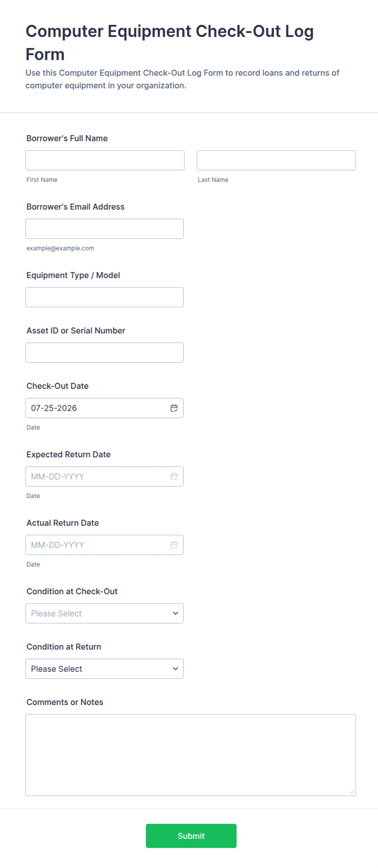Open calendar picker for Expected Return Date

pos(174,477)
